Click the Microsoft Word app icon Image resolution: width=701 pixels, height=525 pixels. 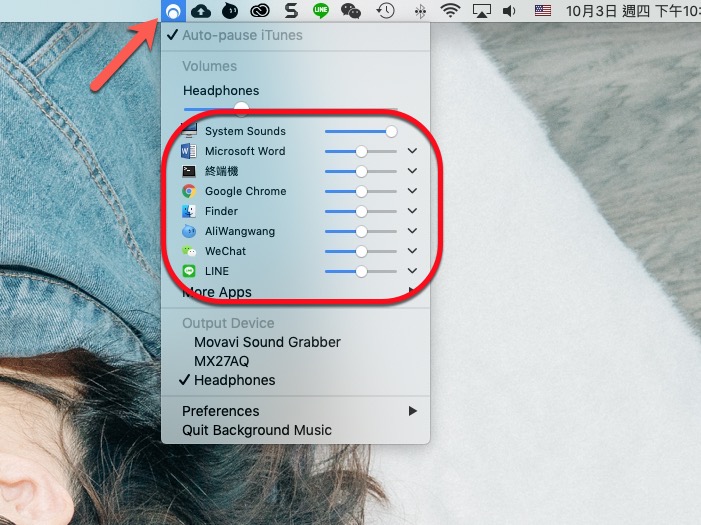(189, 151)
